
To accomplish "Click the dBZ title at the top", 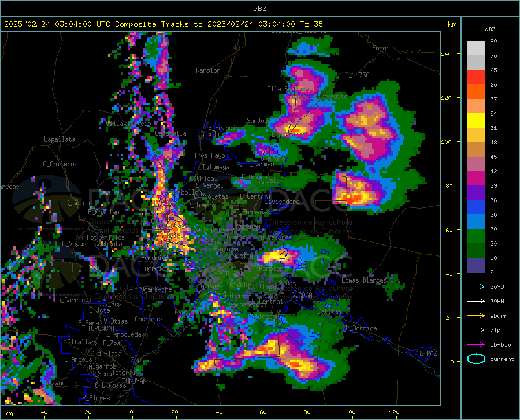I will coord(259,9).
